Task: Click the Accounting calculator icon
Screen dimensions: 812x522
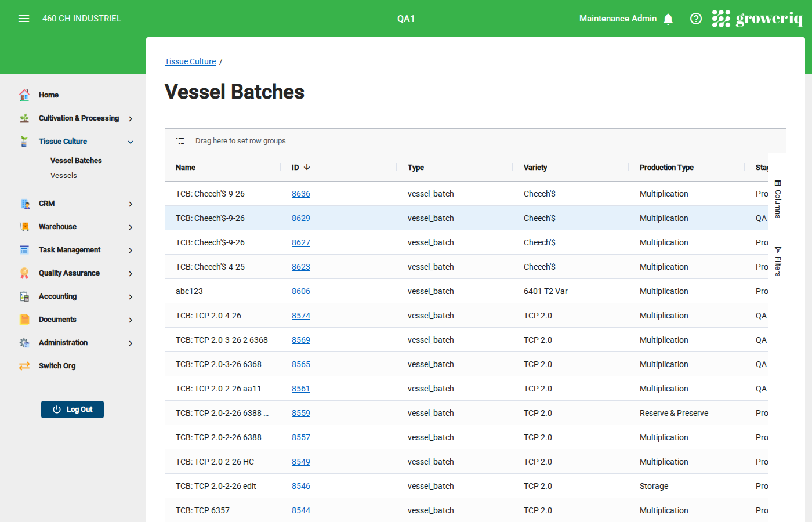Action: click(x=24, y=296)
